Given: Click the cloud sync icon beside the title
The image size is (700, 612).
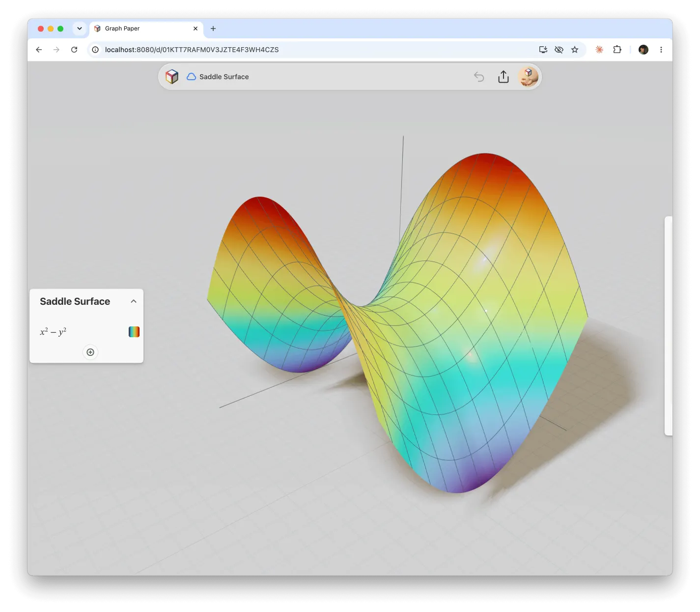Looking at the screenshot, I should pos(192,77).
